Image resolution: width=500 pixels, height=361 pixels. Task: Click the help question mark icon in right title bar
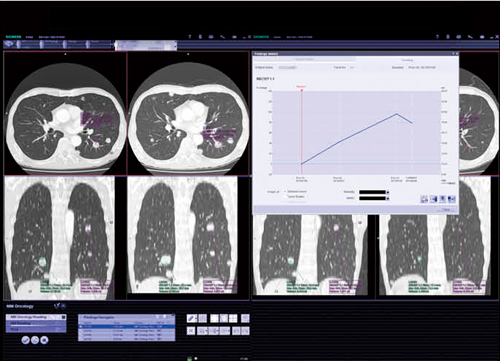[437, 37]
